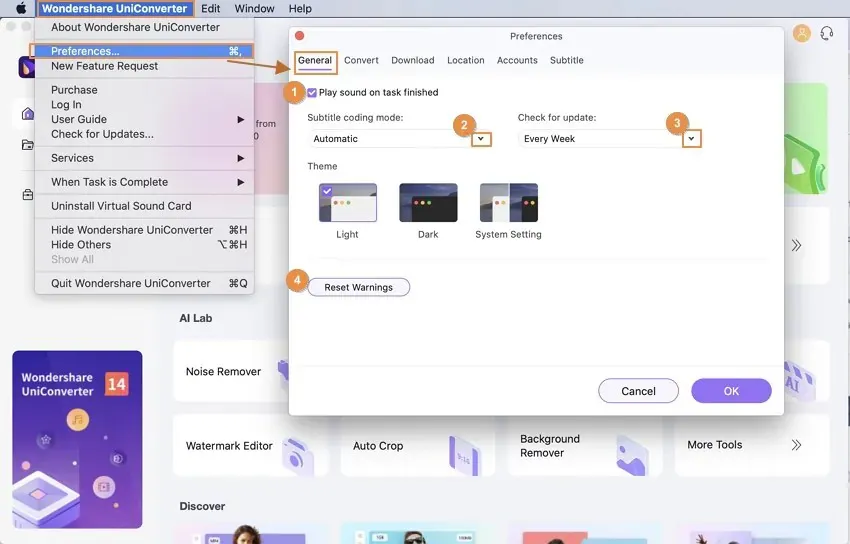Switch to the Accounts tab
Screen dimensions: 850x544
pyautogui.click(x=517, y=60)
